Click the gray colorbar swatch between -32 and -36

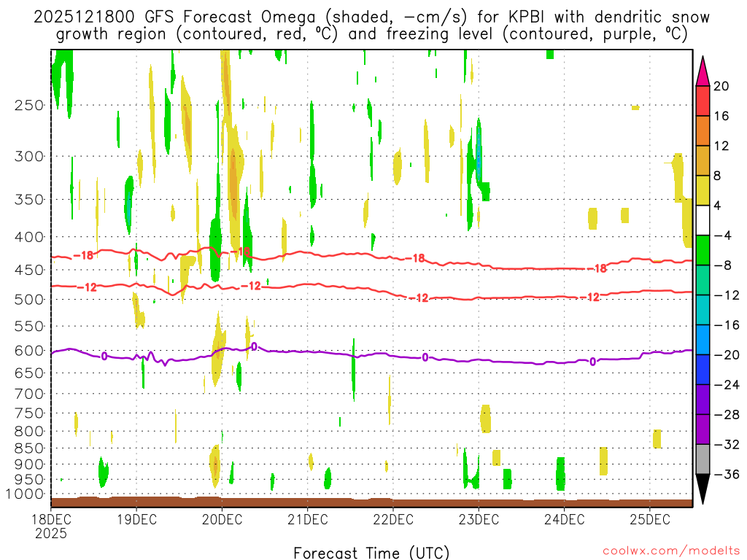coord(703,459)
